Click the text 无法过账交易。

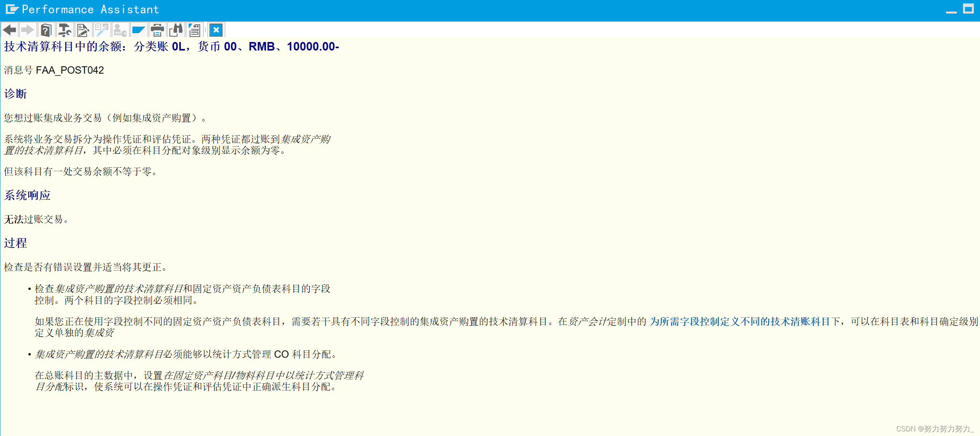point(36,220)
